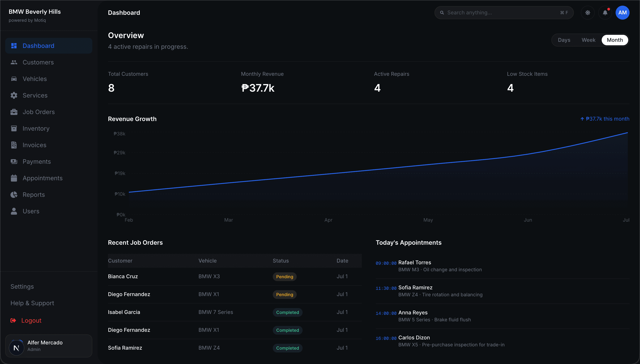640x364 pixels.
Task: Open the Job Orders menu label
Action: (39, 112)
